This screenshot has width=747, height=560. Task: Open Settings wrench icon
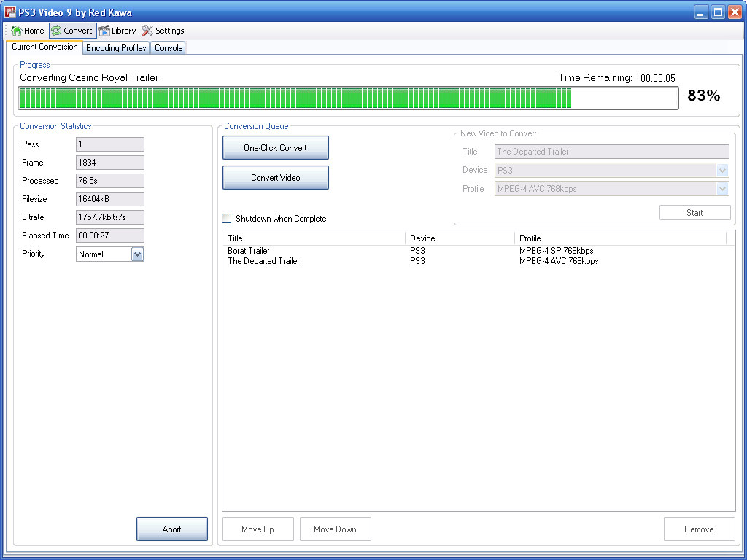pyautogui.click(x=147, y=31)
